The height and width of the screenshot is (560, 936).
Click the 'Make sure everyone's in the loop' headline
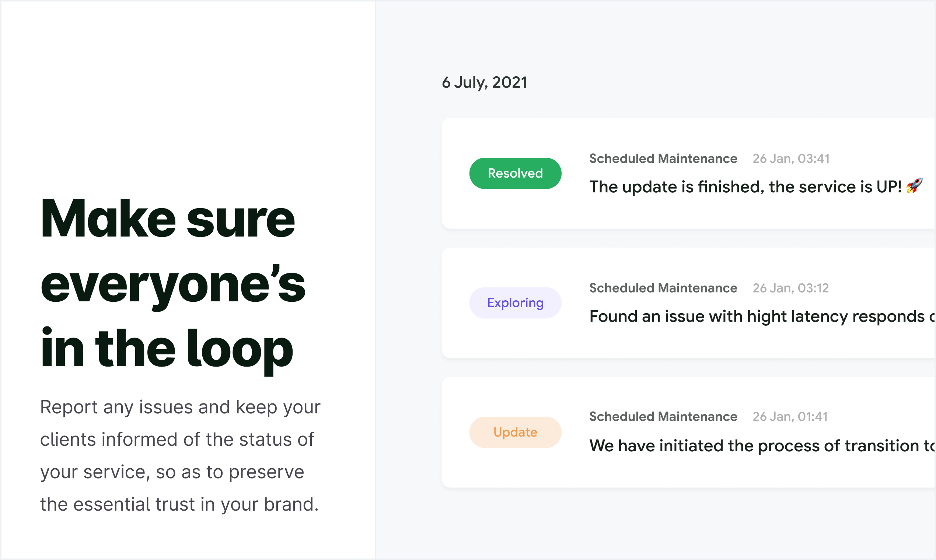click(173, 285)
